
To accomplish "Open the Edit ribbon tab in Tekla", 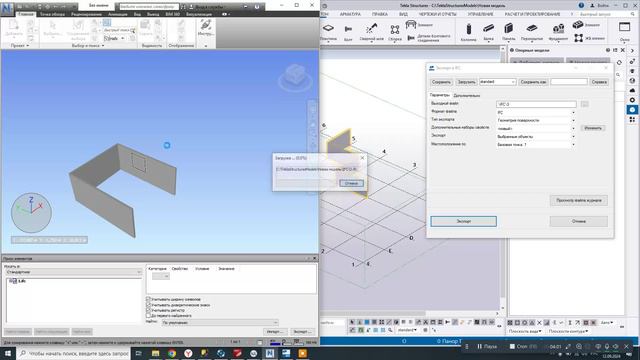I will point(380,14).
